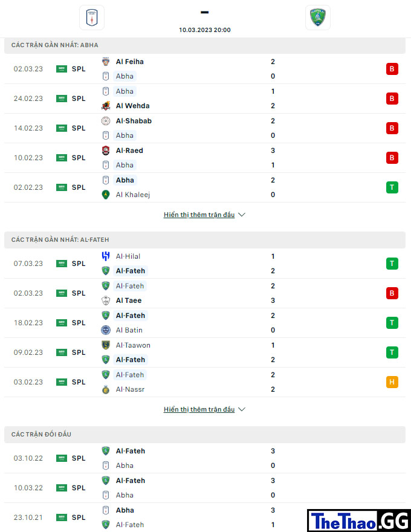Click the Al-Fateh club crest in header

click(318, 18)
